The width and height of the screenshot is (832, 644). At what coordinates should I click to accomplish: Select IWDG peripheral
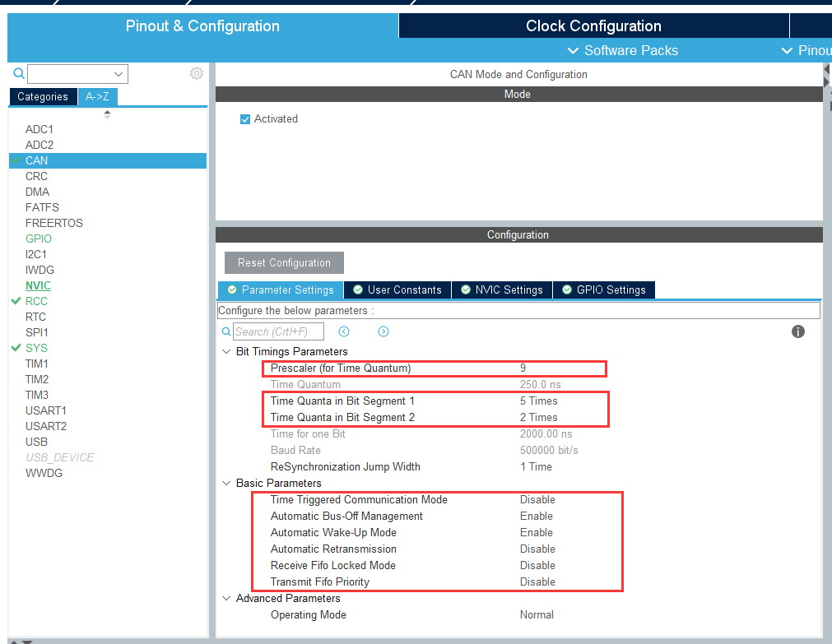[x=40, y=270]
